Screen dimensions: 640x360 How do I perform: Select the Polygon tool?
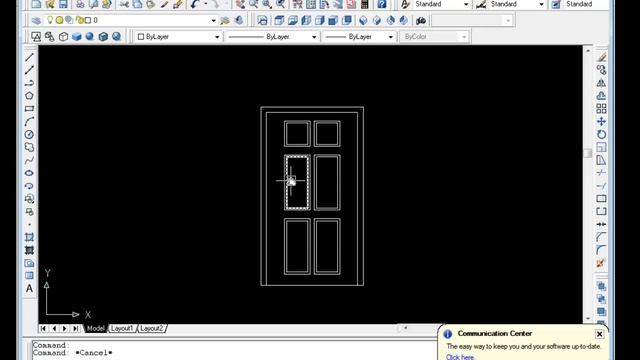point(29,96)
